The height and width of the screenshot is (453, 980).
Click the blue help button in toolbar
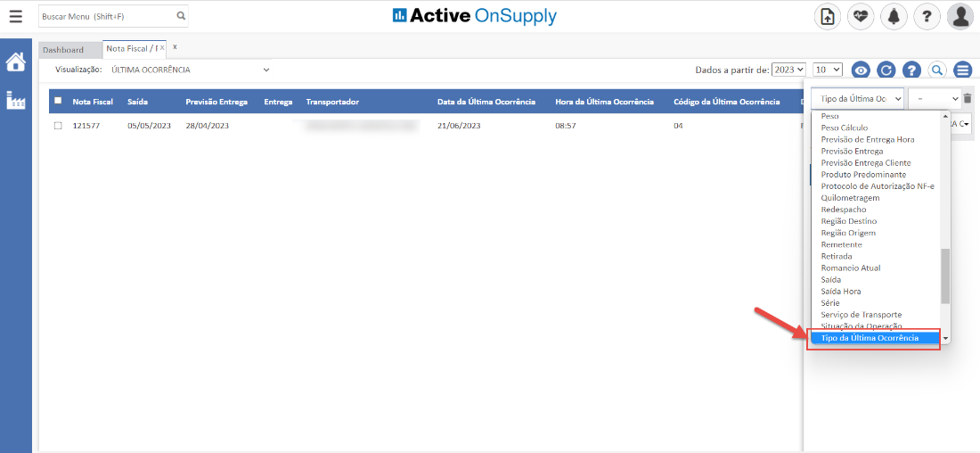(912, 70)
